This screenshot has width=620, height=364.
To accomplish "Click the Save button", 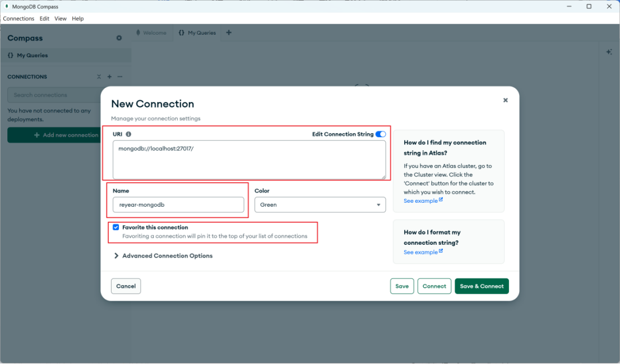I will (402, 286).
